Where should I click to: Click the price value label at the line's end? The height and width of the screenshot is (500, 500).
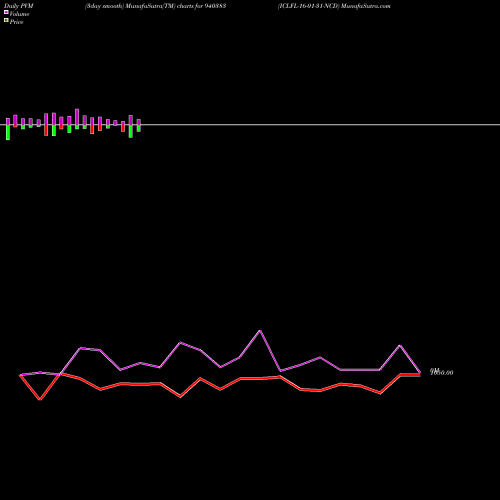point(442,372)
